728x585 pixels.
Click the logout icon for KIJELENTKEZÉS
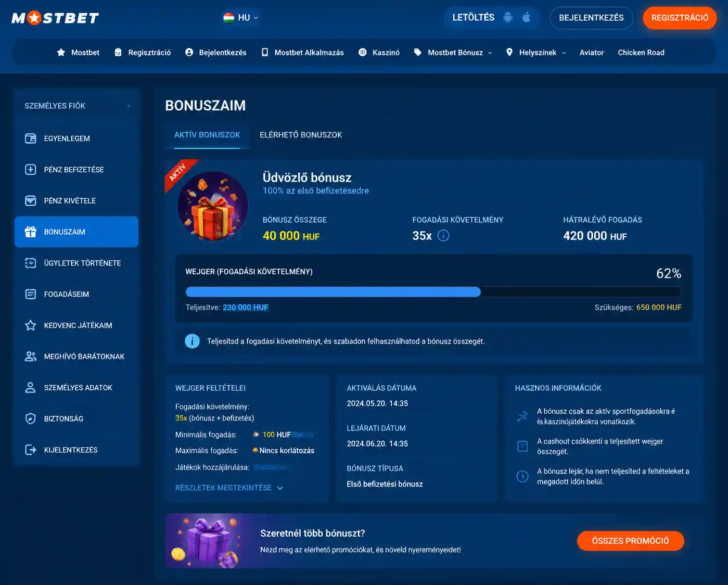[31, 450]
